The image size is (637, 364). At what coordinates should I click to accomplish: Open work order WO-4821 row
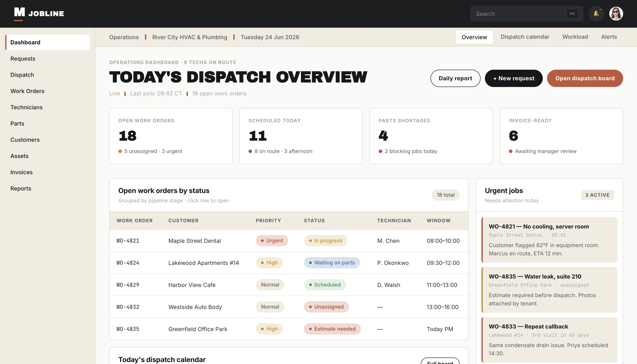pyautogui.click(x=289, y=241)
